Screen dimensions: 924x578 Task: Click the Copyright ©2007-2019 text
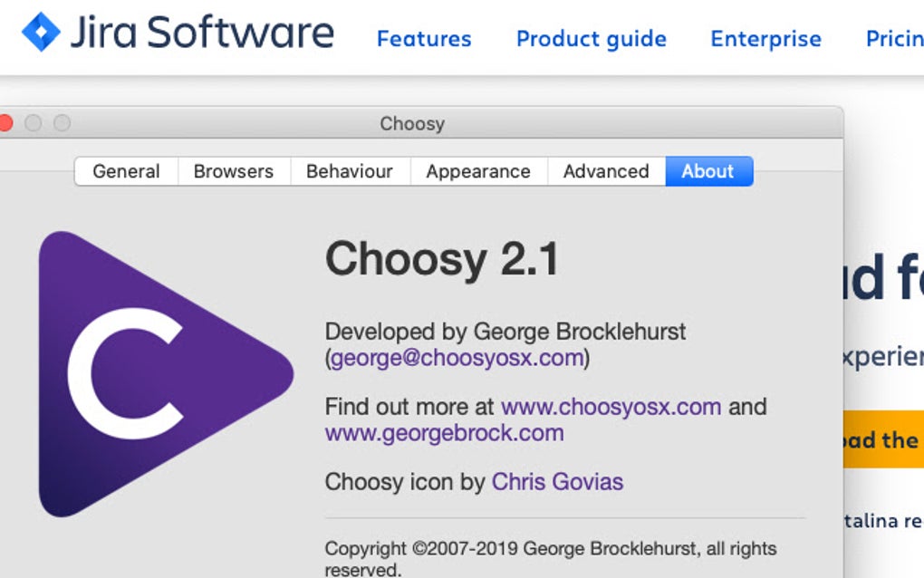(551, 558)
